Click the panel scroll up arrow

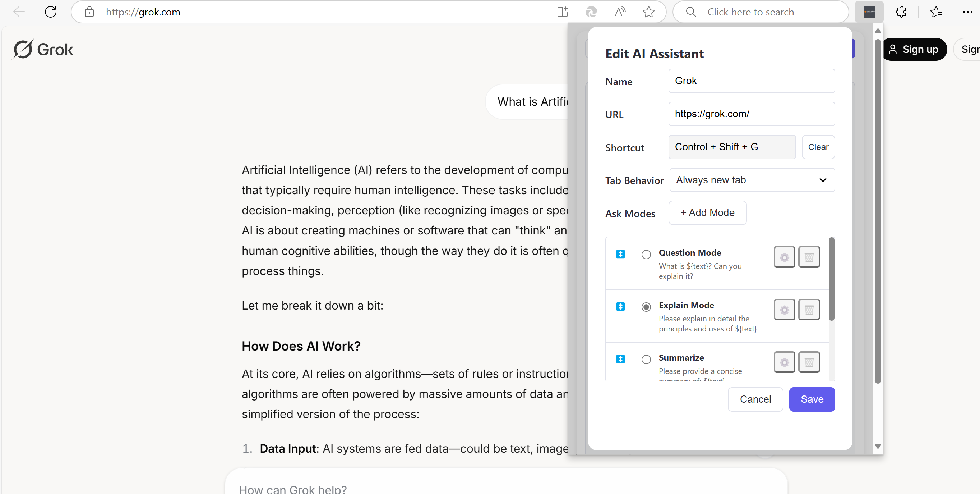(x=878, y=31)
